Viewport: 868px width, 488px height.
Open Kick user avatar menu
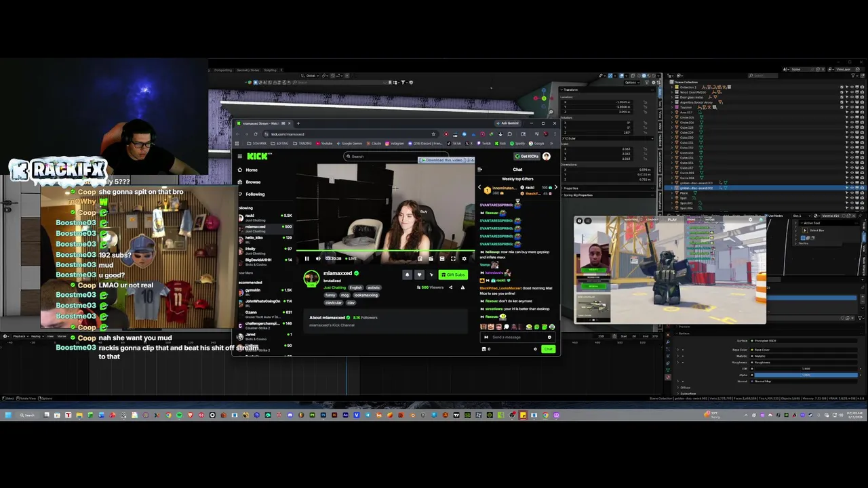547,156
